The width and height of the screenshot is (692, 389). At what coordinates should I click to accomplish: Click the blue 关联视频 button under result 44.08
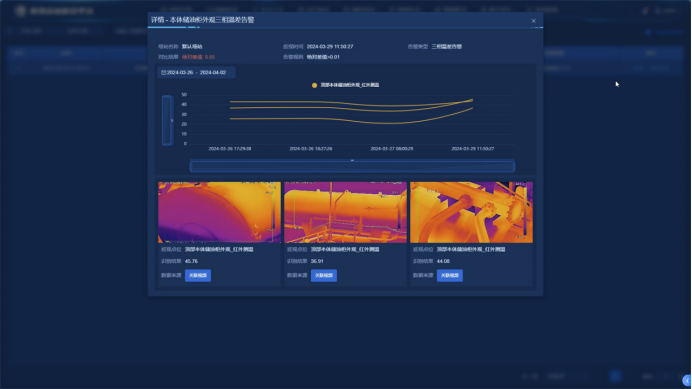tap(450, 276)
